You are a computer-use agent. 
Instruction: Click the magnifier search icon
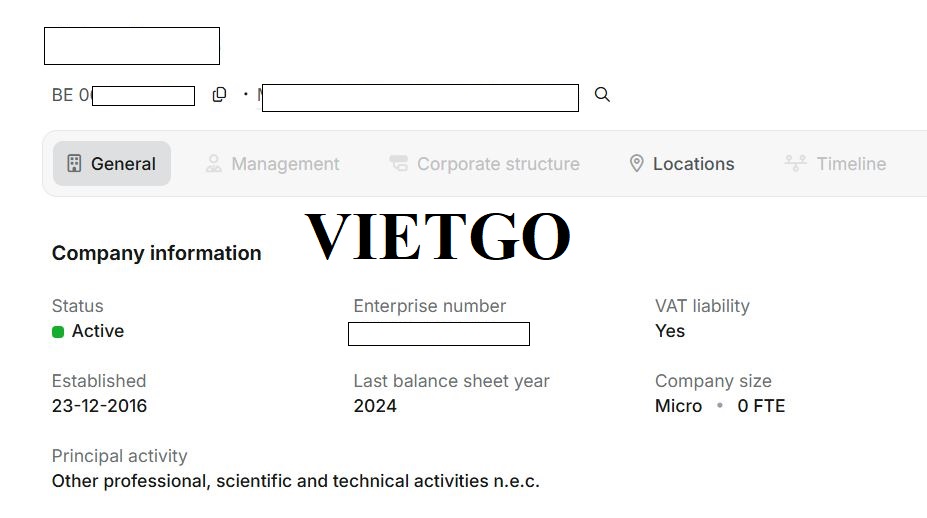[602, 95]
